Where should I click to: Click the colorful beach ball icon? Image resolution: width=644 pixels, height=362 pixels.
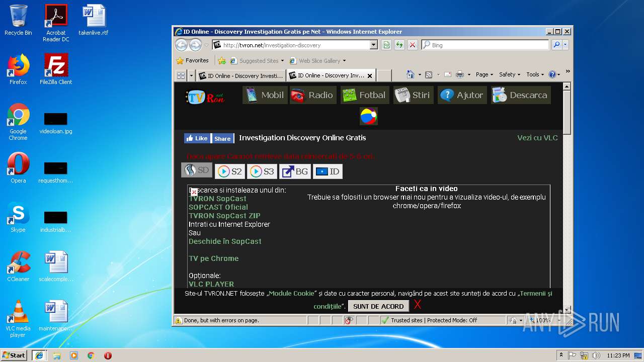click(x=368, y=116)
